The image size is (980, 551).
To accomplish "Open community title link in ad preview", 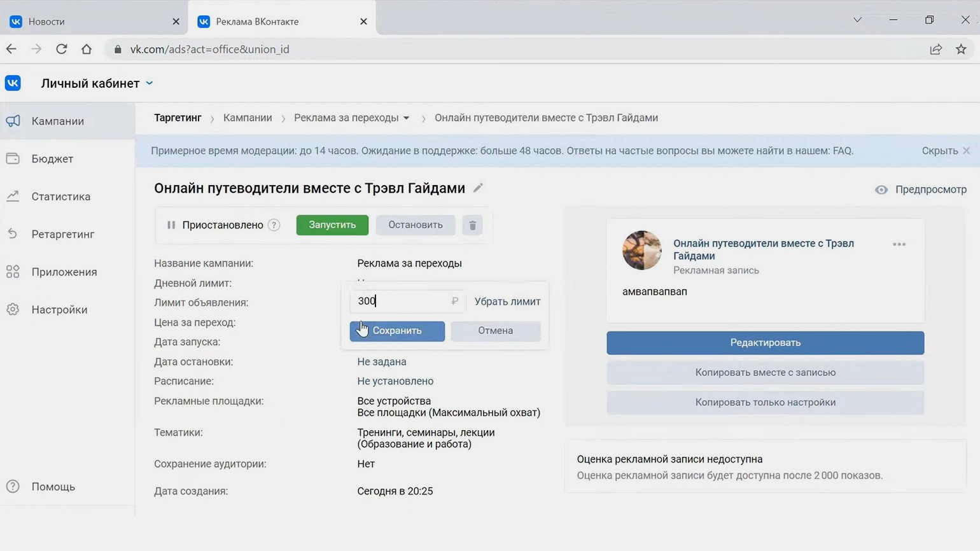I will [x=764, y=249].
